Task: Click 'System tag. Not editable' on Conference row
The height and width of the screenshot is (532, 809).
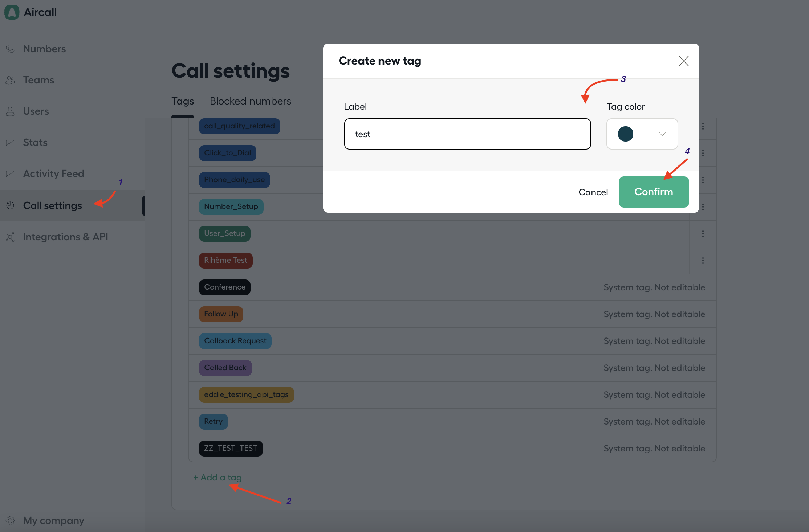Action: 654,287
